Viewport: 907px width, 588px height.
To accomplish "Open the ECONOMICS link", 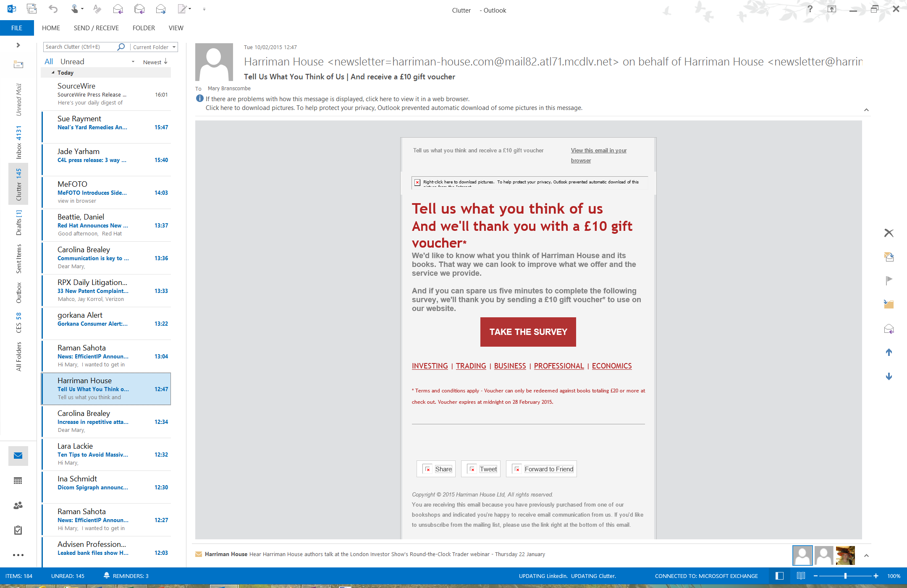I will 612,366.
